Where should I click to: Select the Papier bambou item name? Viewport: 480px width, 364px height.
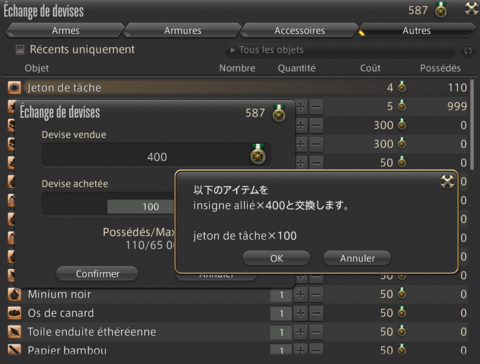(x=67, y=350)
